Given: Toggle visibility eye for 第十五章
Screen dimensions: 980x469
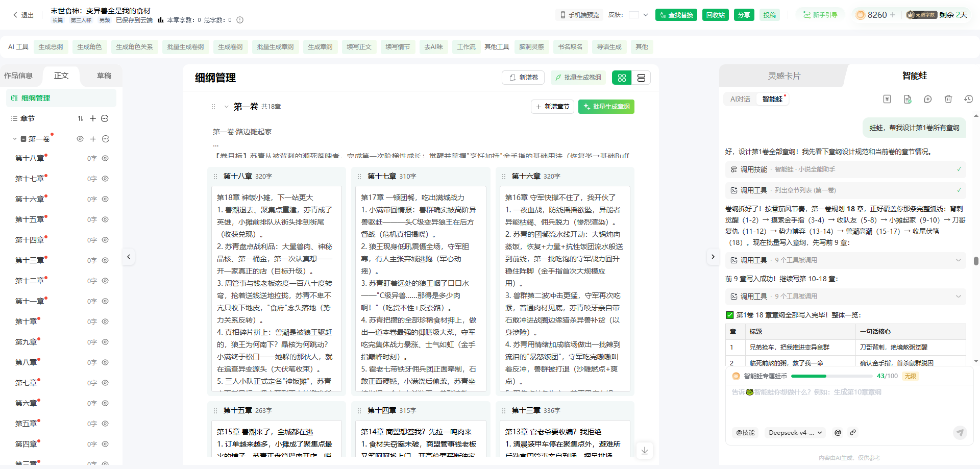Looking at the screenshot, I should pos(105,219).
